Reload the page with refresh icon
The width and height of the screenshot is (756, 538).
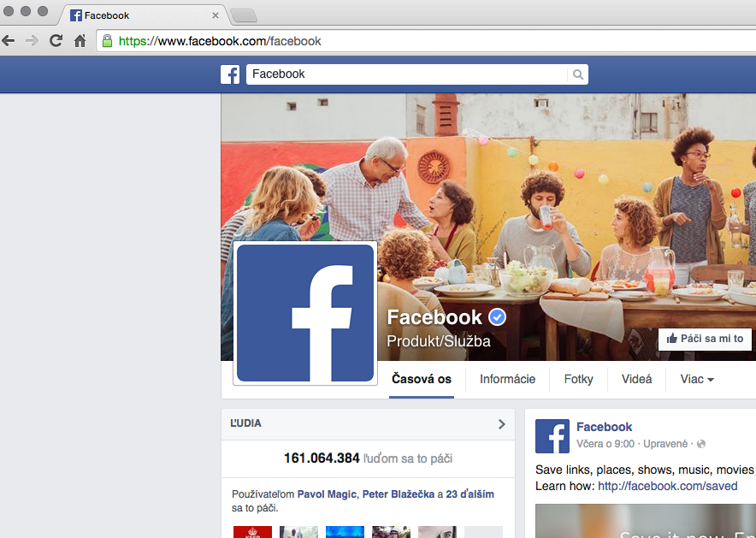click(56, 40)
